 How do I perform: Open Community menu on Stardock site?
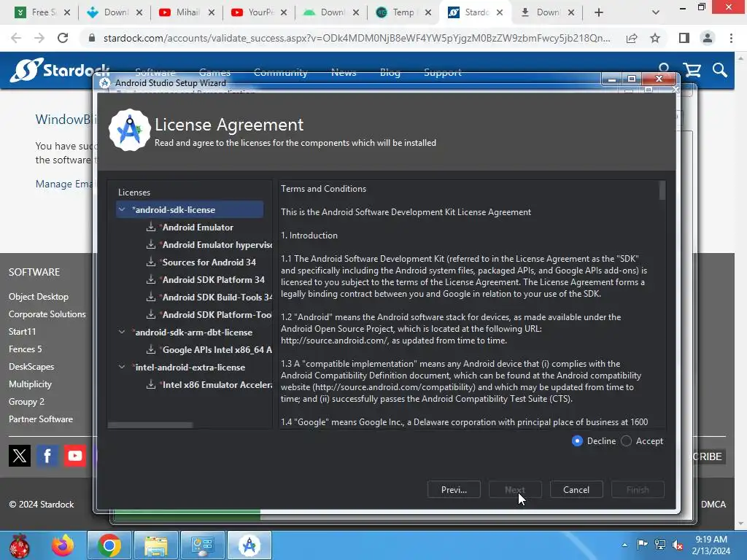pyautogui.click(x=281, y=72)
